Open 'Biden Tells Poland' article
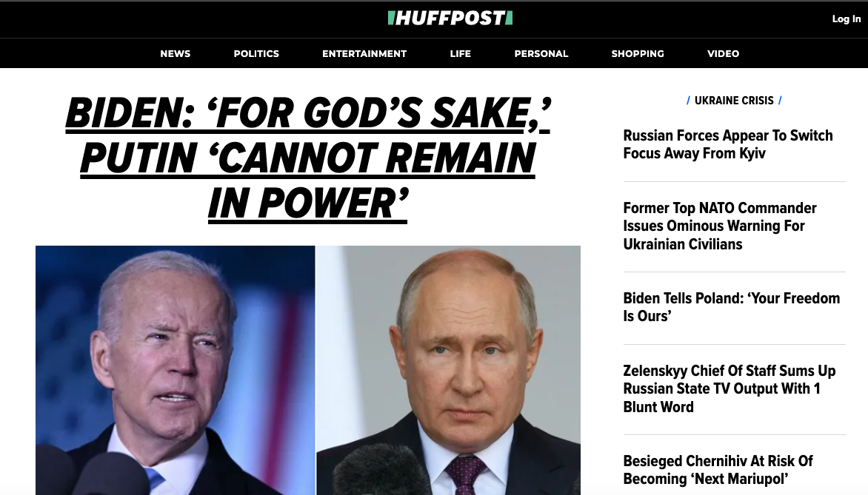 tap(731, 307)
